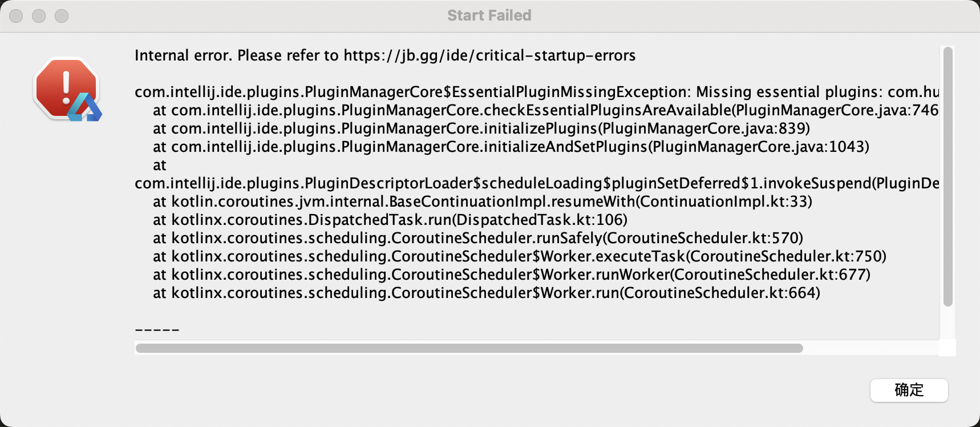
Task: Click the DispatchedTask.run stack line
Action: 390,220
